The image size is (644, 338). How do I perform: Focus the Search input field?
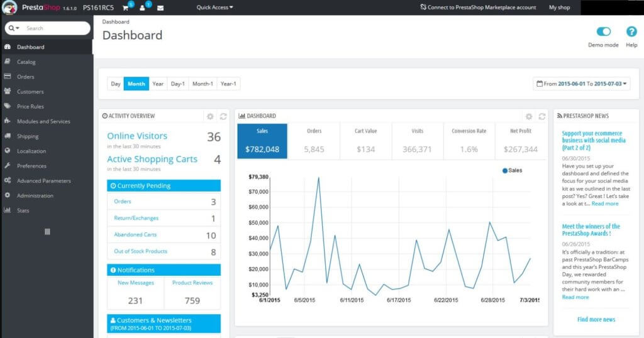(55, 28)
